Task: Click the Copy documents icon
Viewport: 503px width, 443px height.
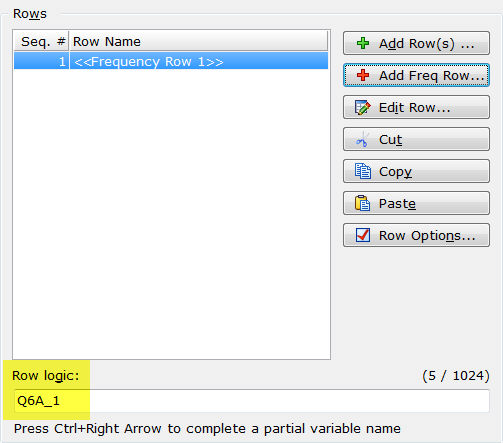Action: tap(363, 171)
